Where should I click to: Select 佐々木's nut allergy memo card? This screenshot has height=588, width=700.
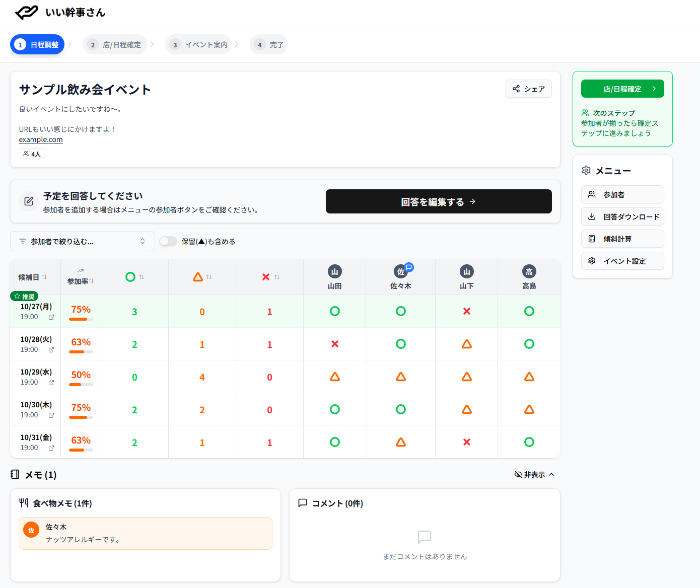(146, 533)
